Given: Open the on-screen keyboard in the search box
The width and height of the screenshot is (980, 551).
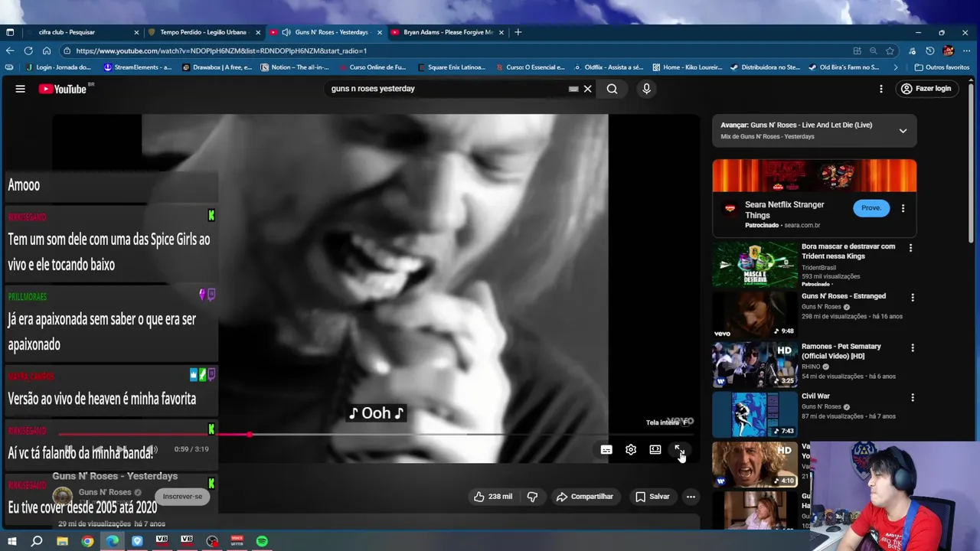Looking at the screenshot, I should pyautogui.click(x=573, y=89).
